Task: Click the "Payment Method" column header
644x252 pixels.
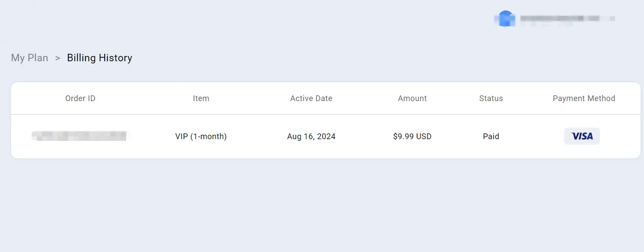Action: click(x=584, y=98)
